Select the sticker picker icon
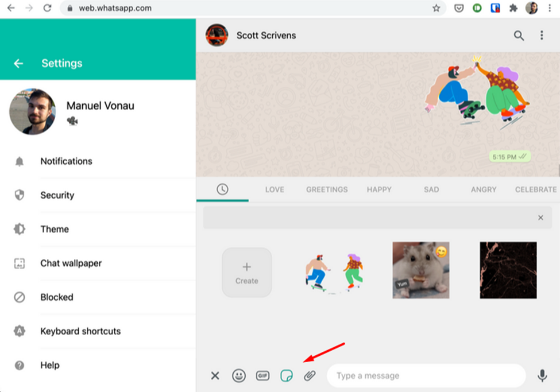This screenshot has height=392, width=560. pos(287,375)
